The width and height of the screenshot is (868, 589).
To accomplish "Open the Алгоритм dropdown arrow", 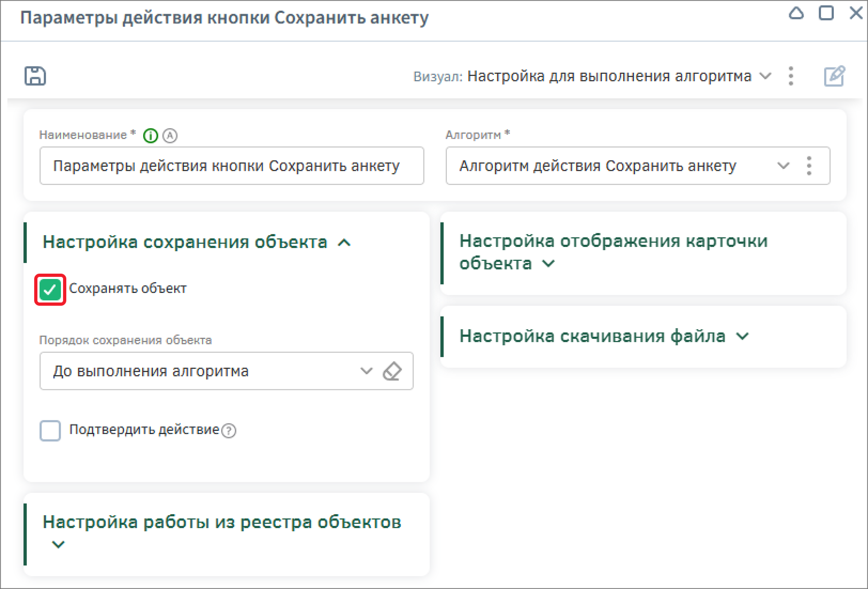I will point(783,166).
